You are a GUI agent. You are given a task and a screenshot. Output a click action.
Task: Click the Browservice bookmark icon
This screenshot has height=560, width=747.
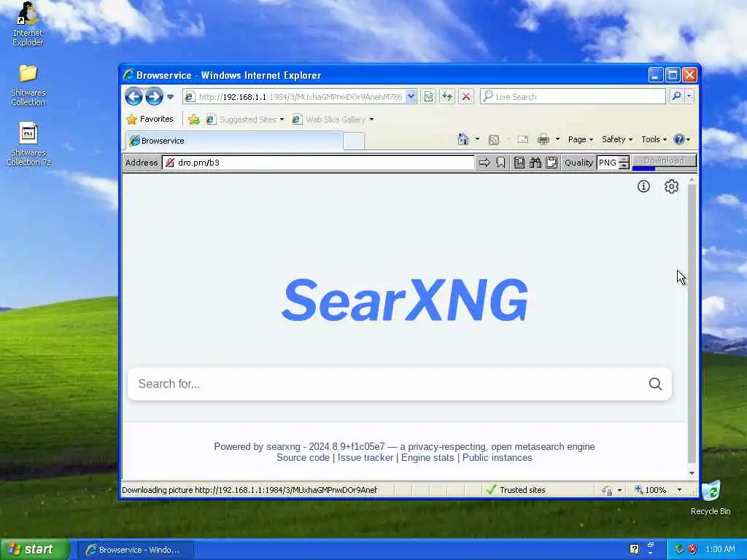click(500, 163)
